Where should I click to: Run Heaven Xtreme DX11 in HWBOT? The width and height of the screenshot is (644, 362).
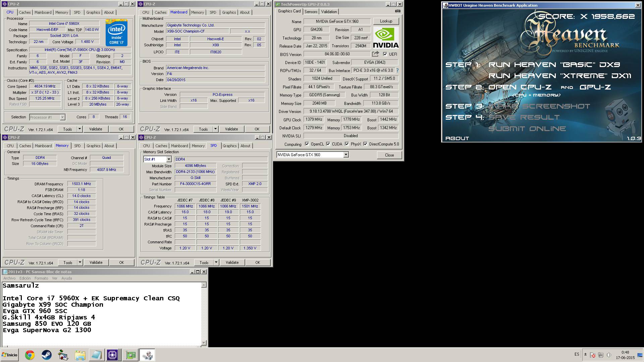[559, 76]
